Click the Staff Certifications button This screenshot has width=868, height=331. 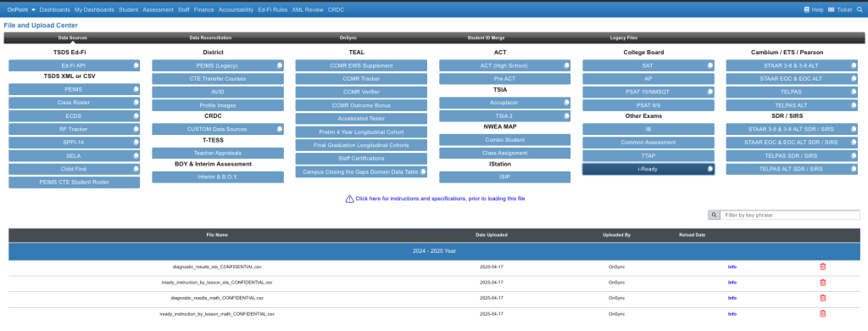[361, 159]
